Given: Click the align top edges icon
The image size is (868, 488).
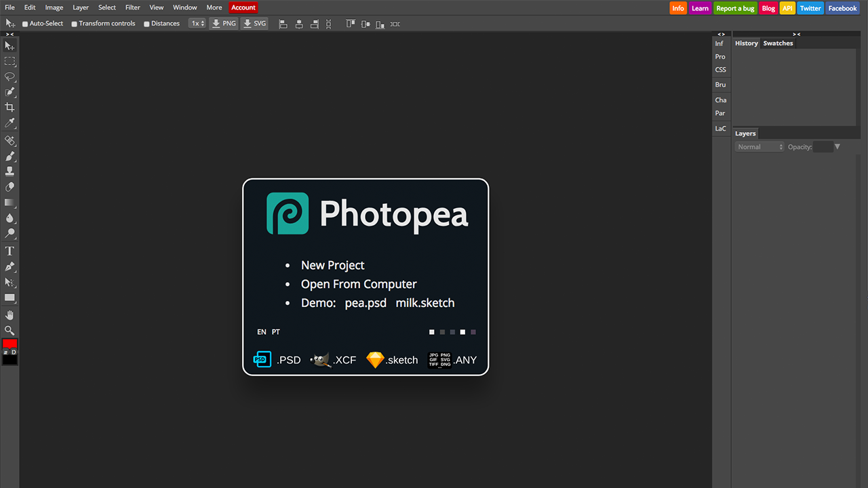Looking at the screenshot, I should click(351, 24).
